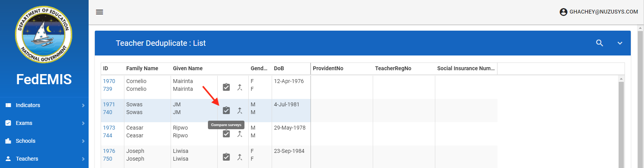Click the compare surveys icon for Sowas
The image size is (644, 168).
click(226, 111)
